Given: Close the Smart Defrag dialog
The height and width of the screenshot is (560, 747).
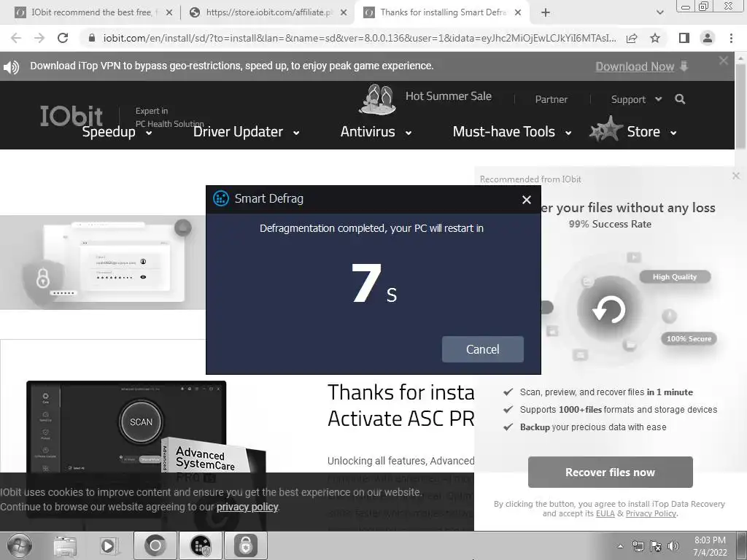Looking at the screenshot, I should tap(527, 200).
